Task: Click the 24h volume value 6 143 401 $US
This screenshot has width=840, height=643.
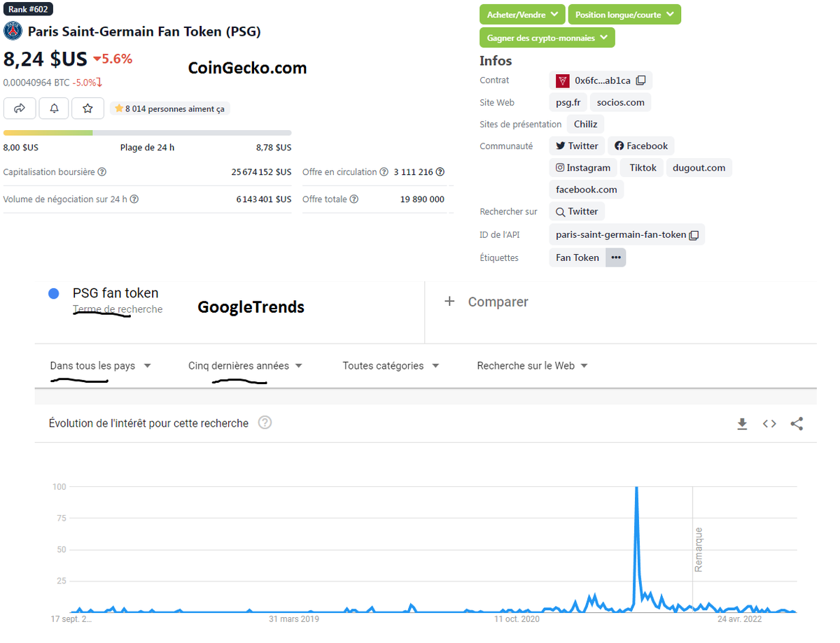Action: (x=264, y=199)
